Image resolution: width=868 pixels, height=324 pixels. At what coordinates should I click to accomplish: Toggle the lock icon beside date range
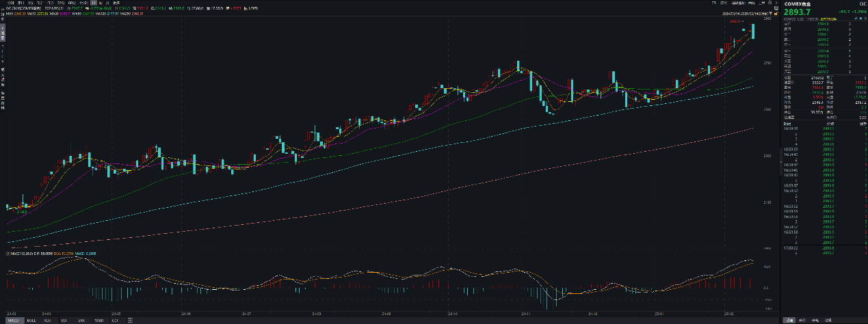(776, 14)
